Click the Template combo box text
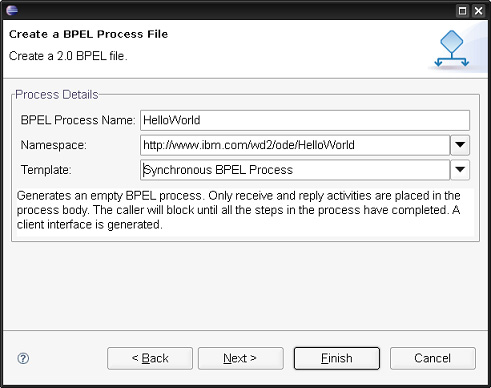Screen dimensions: 491x388 295,170
